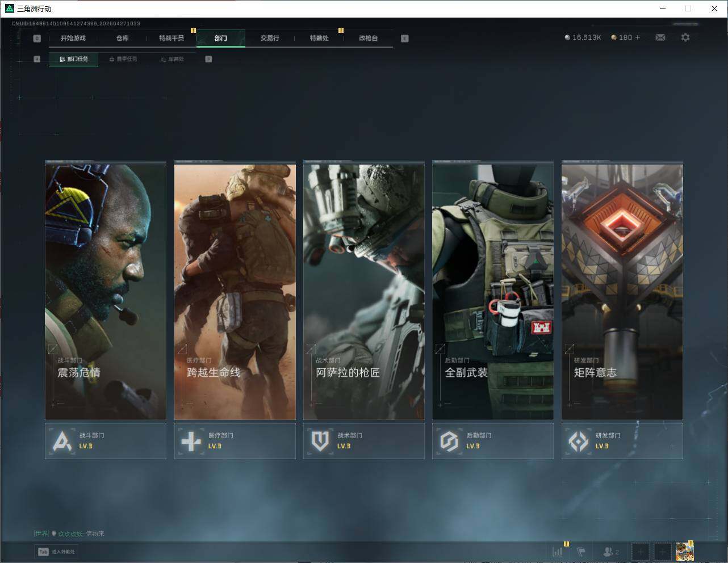This screenshot has width=728, height=563.
Task: Select the 部门任务 sub-tab
Action: 73,59
